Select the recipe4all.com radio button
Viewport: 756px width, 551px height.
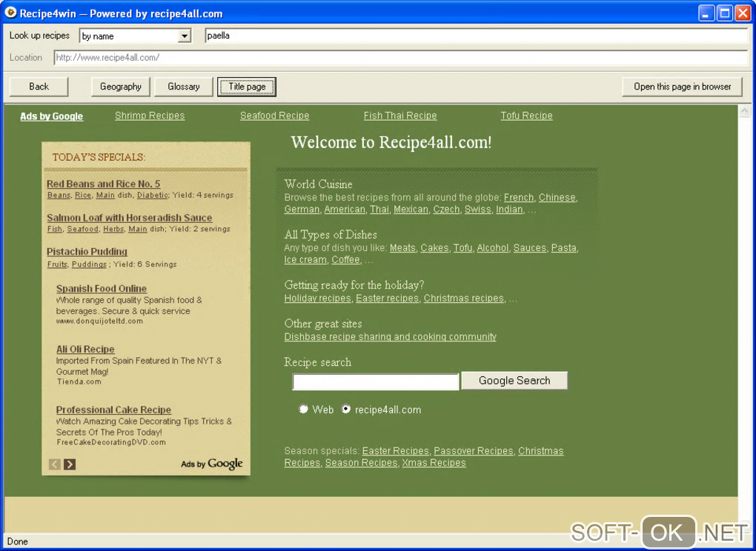[x=345, y=409]
